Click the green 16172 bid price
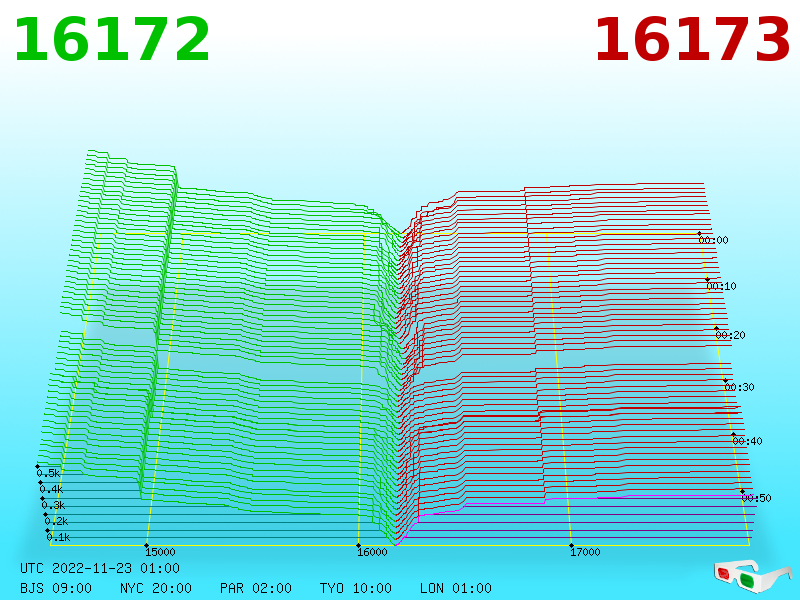 click(x=112, y=40)
